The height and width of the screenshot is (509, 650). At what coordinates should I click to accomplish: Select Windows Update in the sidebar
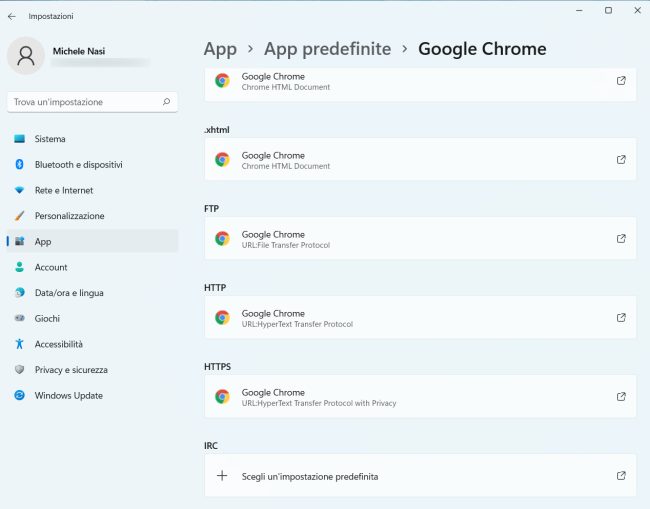click(68, 396)
